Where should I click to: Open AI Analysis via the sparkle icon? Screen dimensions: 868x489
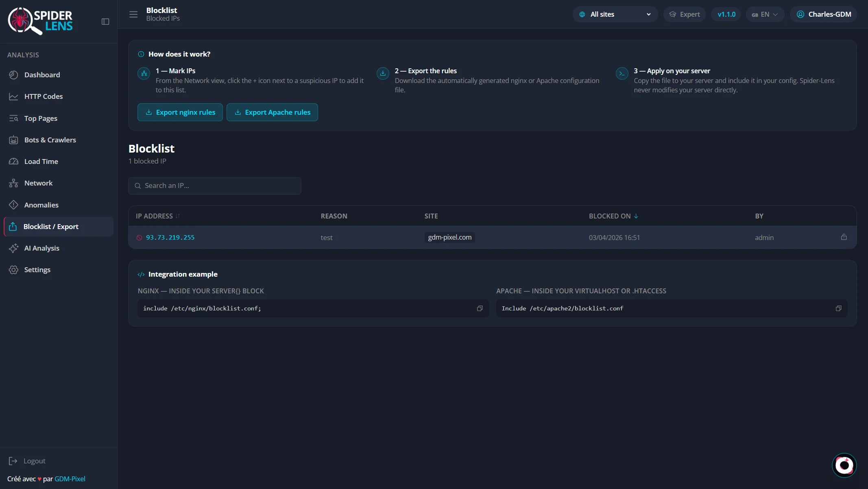(x=13, y=248)
